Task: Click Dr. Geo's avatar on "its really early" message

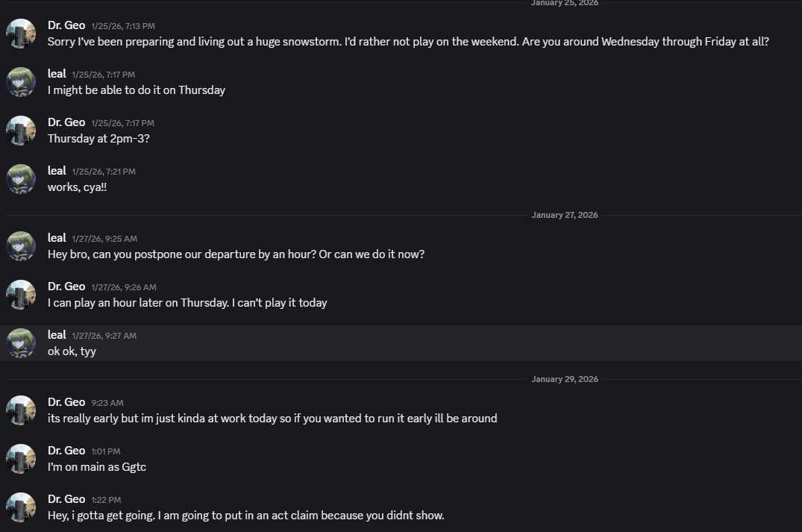Action: [21, 410]
